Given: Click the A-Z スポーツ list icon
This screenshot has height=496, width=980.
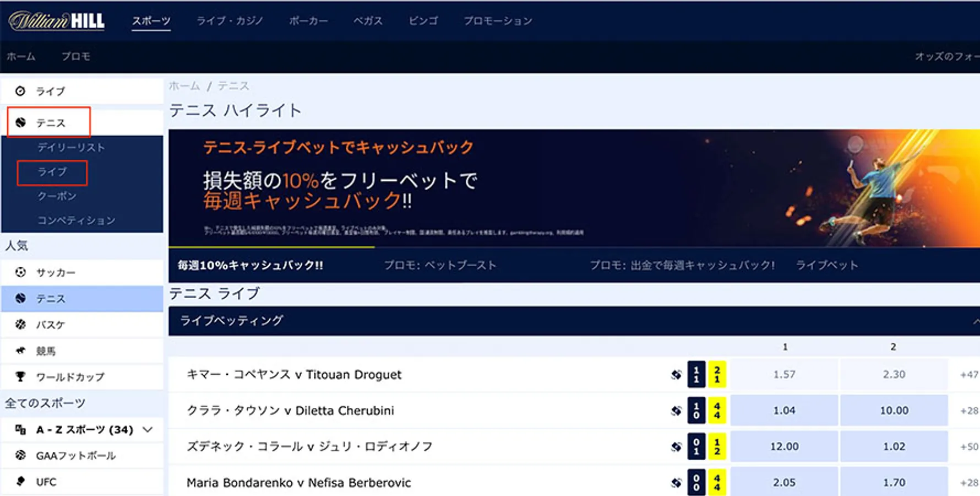Looking at the screenshot, I should pyautogui.click(x=20, y=429).
